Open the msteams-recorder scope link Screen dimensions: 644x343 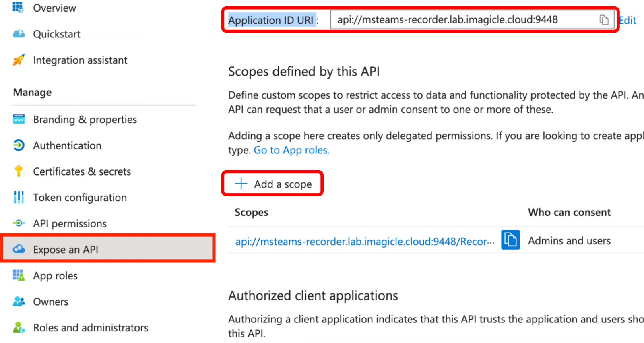click(364, 241)
